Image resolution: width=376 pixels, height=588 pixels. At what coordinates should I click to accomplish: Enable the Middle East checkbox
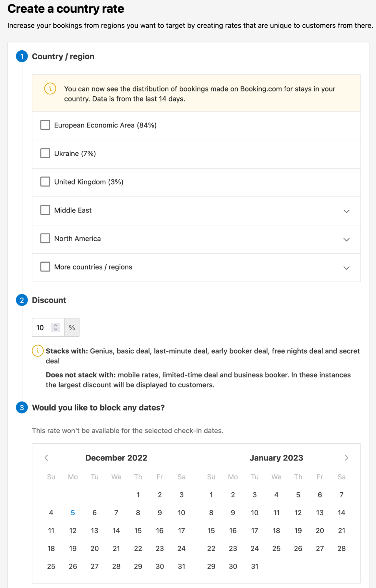pos(45,210)
